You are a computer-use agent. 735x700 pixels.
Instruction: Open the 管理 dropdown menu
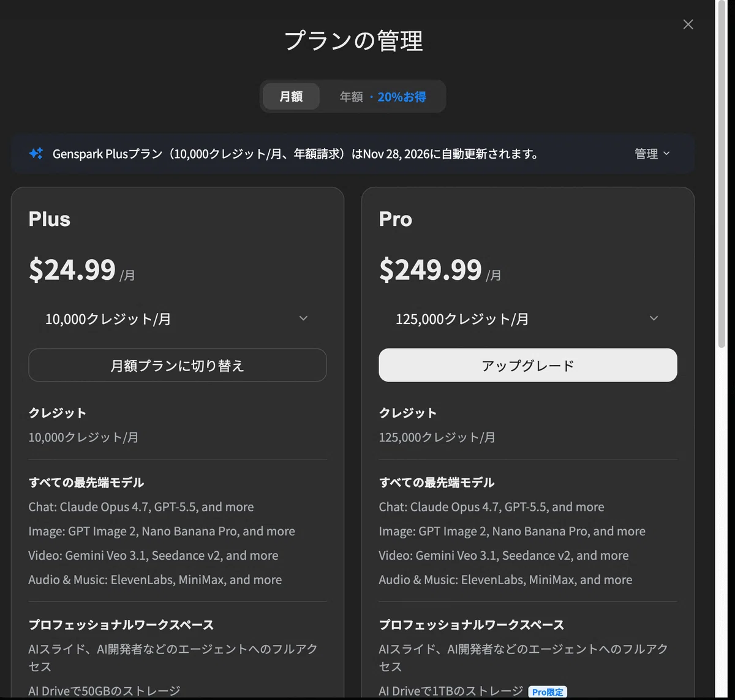[x=652, y=154]
